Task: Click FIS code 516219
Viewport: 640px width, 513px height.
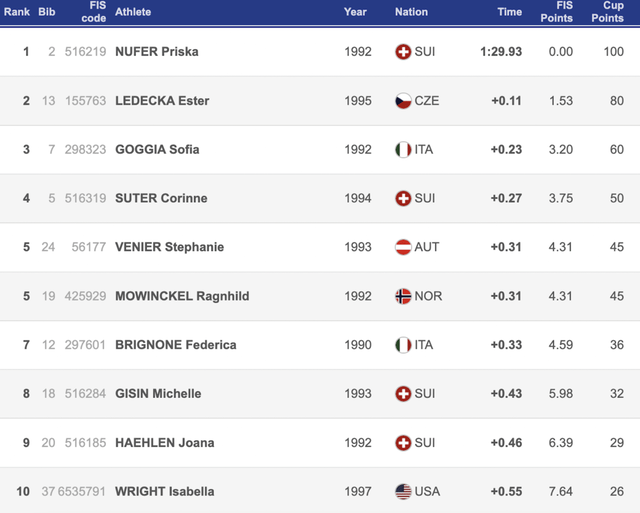Action: (x=85, y=52)
